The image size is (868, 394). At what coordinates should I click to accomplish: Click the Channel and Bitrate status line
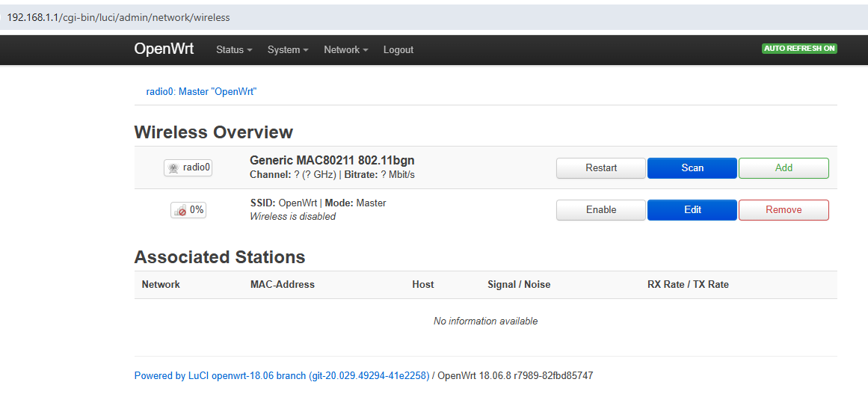coord(332,175)
